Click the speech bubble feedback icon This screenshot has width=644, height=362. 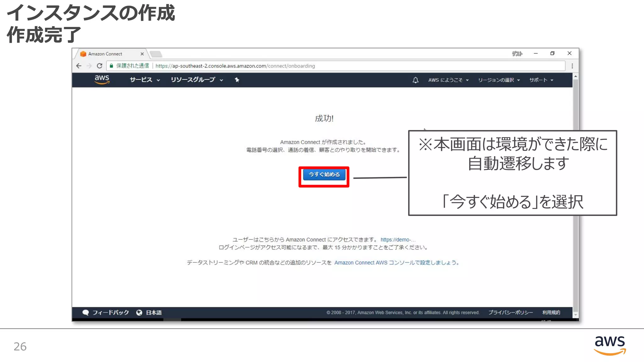click(x=86, y=313)
